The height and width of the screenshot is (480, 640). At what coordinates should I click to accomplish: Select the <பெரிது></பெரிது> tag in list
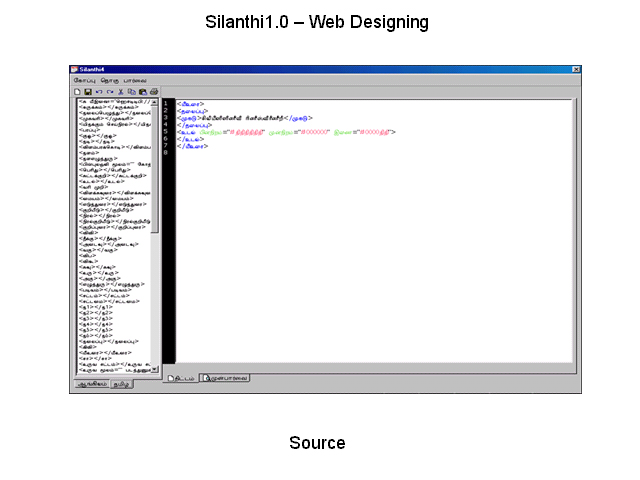(105, 170)
